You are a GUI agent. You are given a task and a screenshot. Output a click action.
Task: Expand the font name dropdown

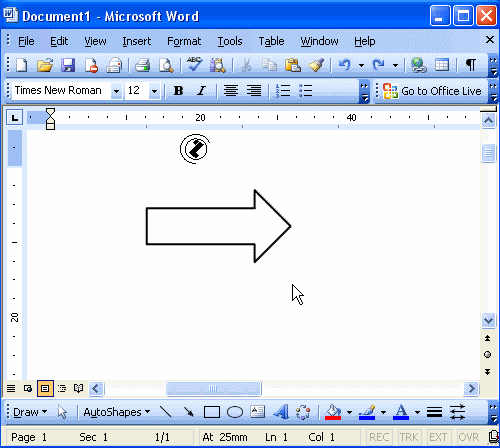tap(116, 91)
